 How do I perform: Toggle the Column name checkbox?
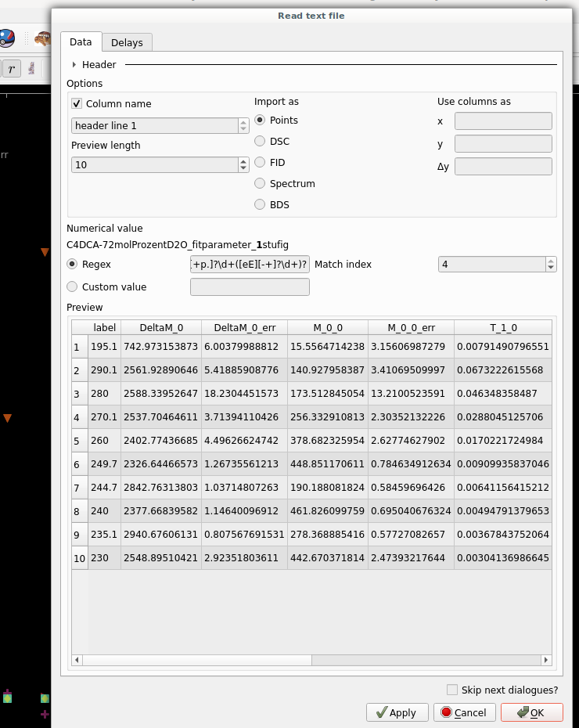[77, 104]
